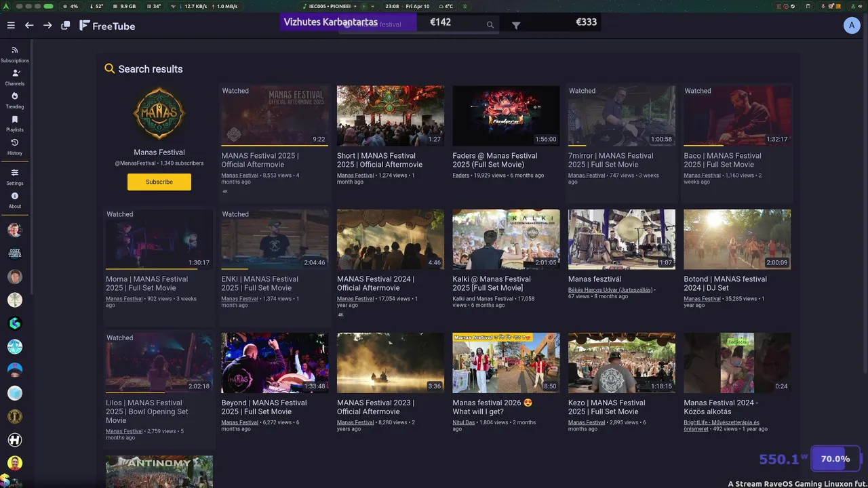Play 7mirror MANAS Festival 2025 thumbnail
Viewport: 868px width, 488px height.
click(622, 115)
